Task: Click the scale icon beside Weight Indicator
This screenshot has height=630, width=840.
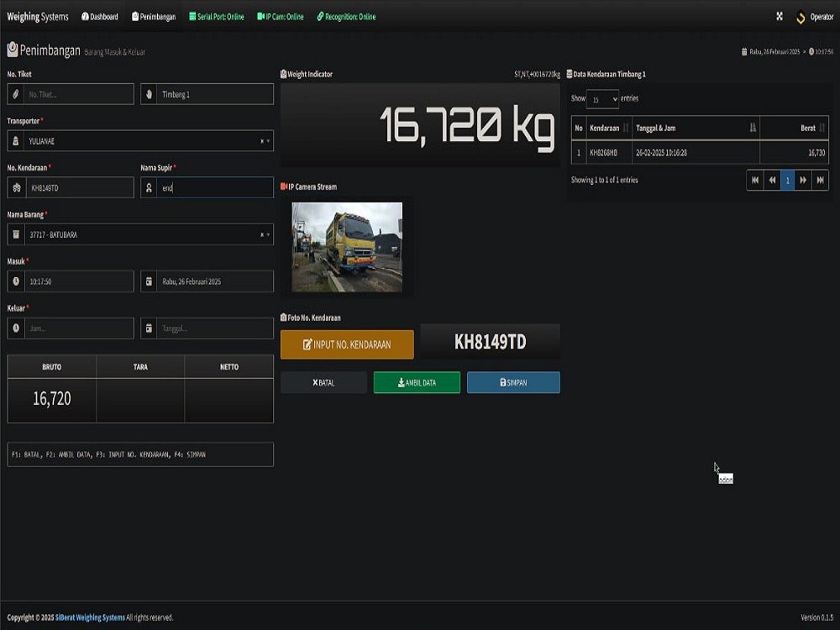Action: click(x=283, y=74)
